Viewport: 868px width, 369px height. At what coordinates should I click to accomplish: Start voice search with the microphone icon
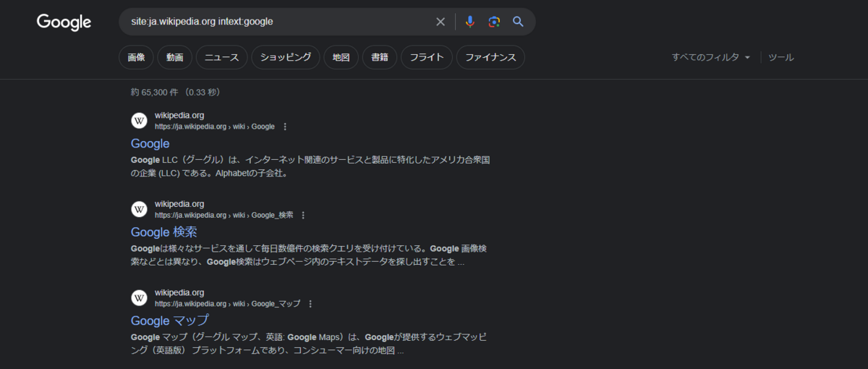470,22
